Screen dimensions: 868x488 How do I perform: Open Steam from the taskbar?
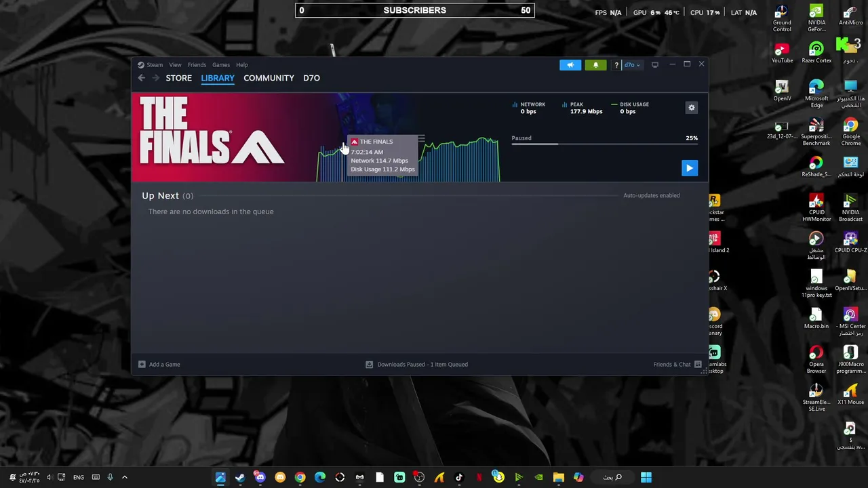[240, 477]
